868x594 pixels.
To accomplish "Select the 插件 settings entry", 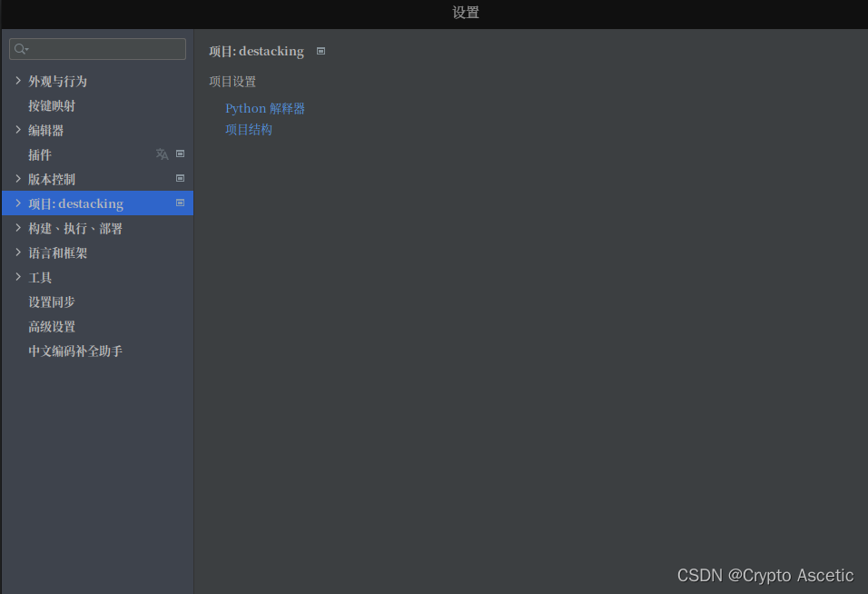I will tap(40, 153).
